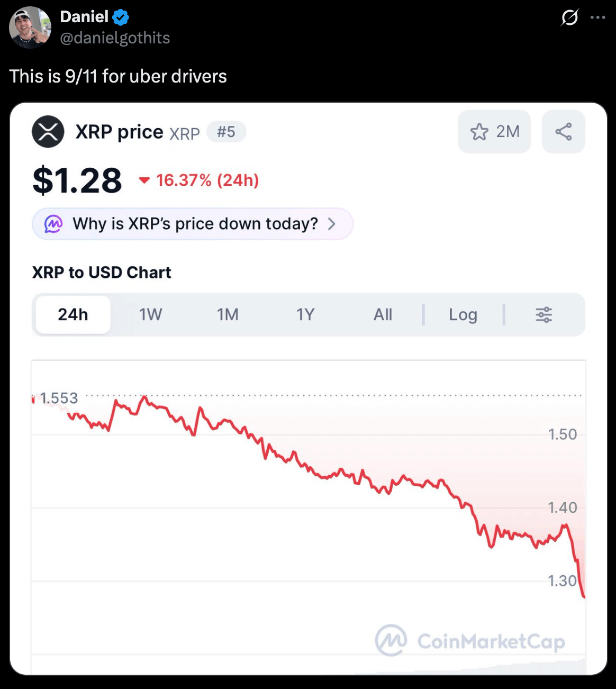This screenshot has height=689, width=616.
Task: Click the XRP coin logo
Action: point(48,132)
